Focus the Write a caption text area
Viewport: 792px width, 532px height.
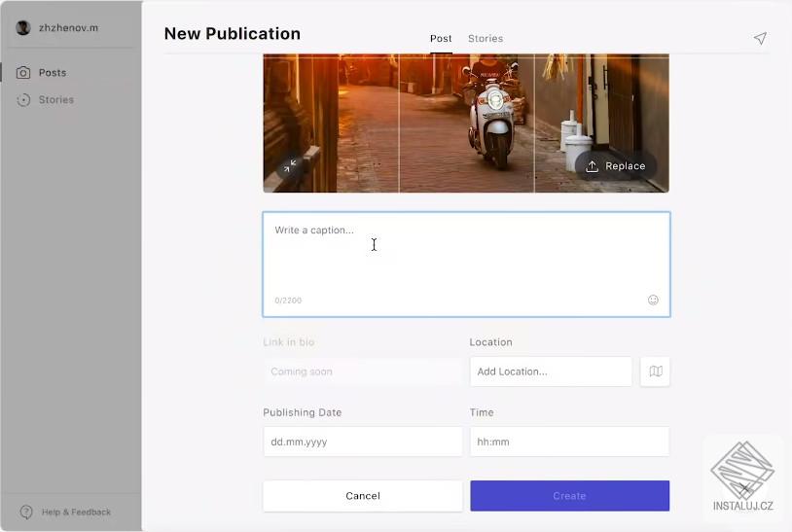(466, 265)
